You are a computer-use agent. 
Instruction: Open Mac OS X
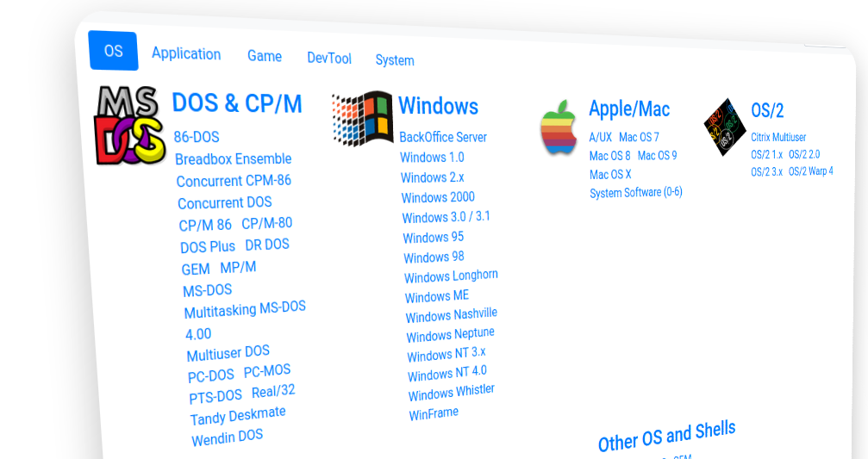pyautogui.click(x=610, y=175)
